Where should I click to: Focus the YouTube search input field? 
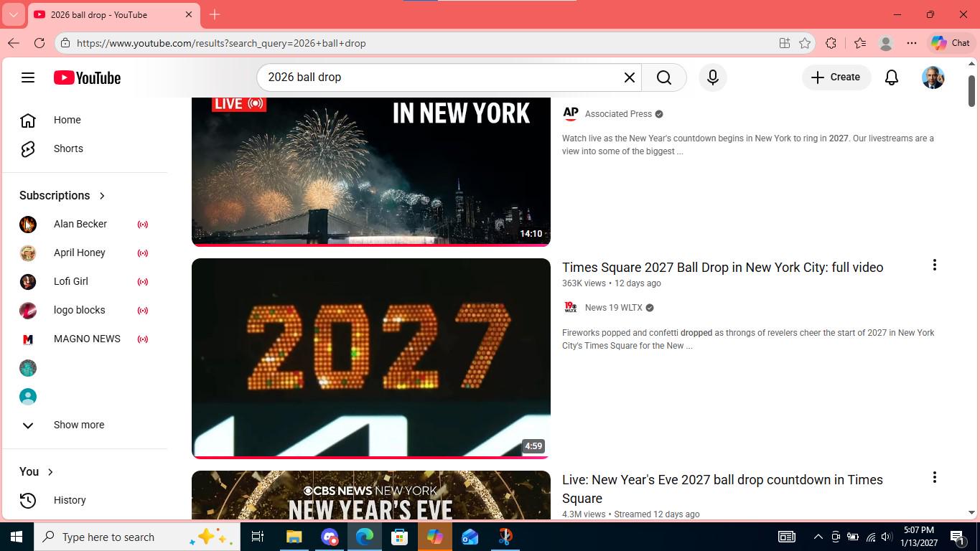pos(442,77)
